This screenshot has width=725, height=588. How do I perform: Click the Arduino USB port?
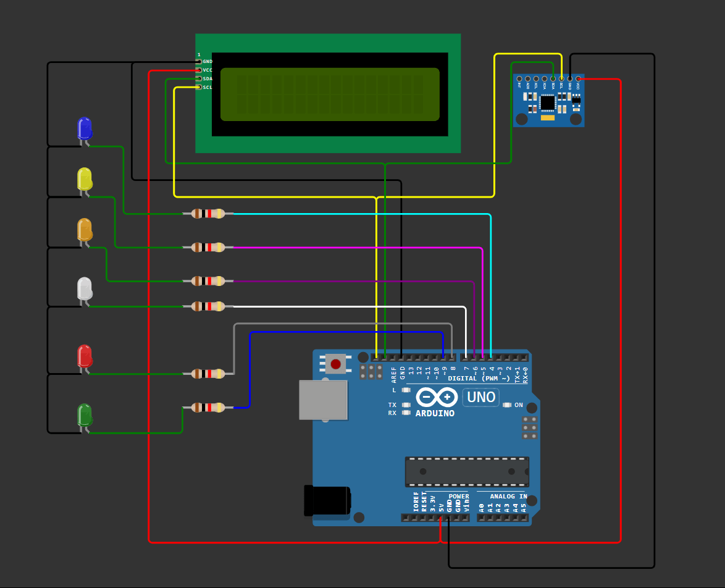323,400
